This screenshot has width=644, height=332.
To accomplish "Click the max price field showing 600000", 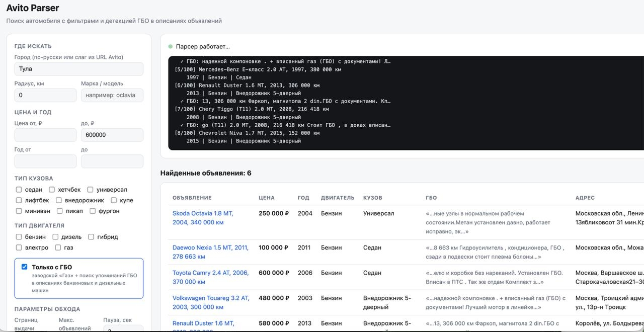I will (112, 135).
